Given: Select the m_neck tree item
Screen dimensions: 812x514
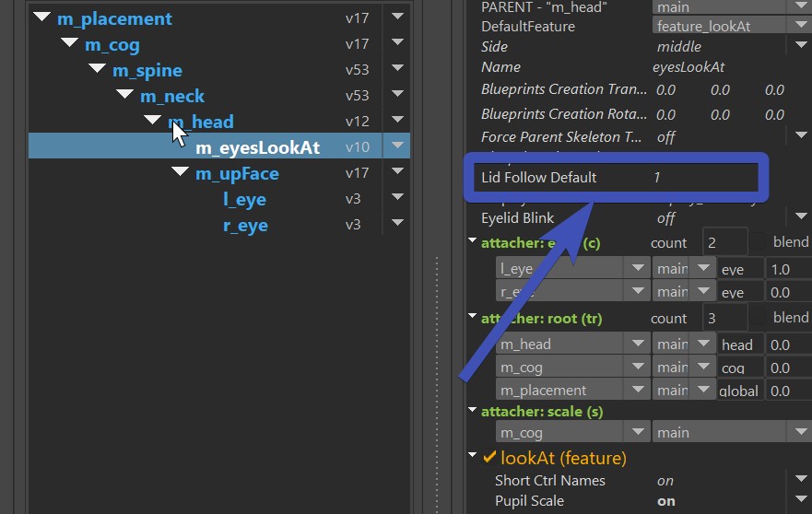Looking at the screenshot, I should [172, 96].
